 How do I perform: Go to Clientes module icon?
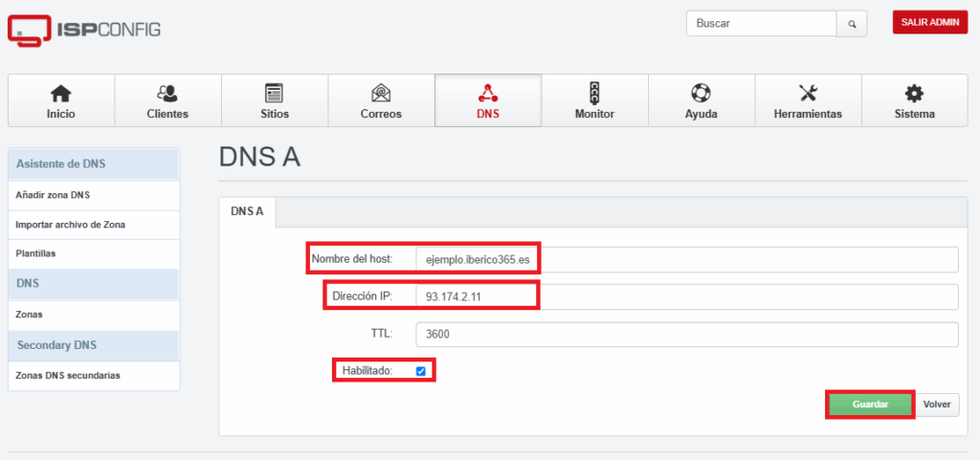[167, 94]
